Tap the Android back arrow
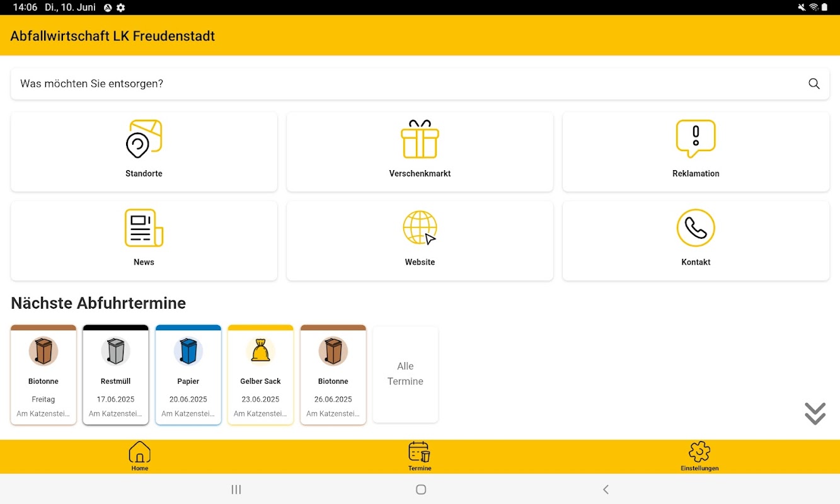840x504 pixels. tap(606, 490)
